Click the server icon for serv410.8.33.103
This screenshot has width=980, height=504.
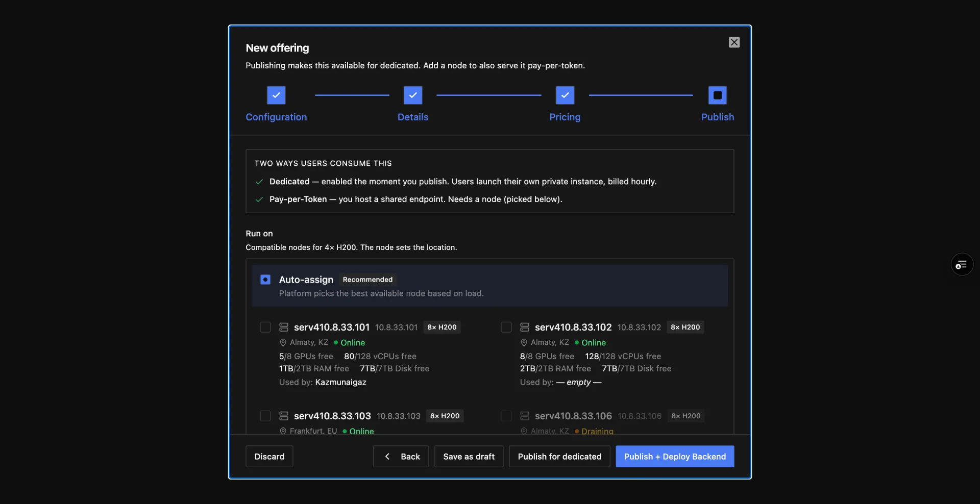pos(284,416)
